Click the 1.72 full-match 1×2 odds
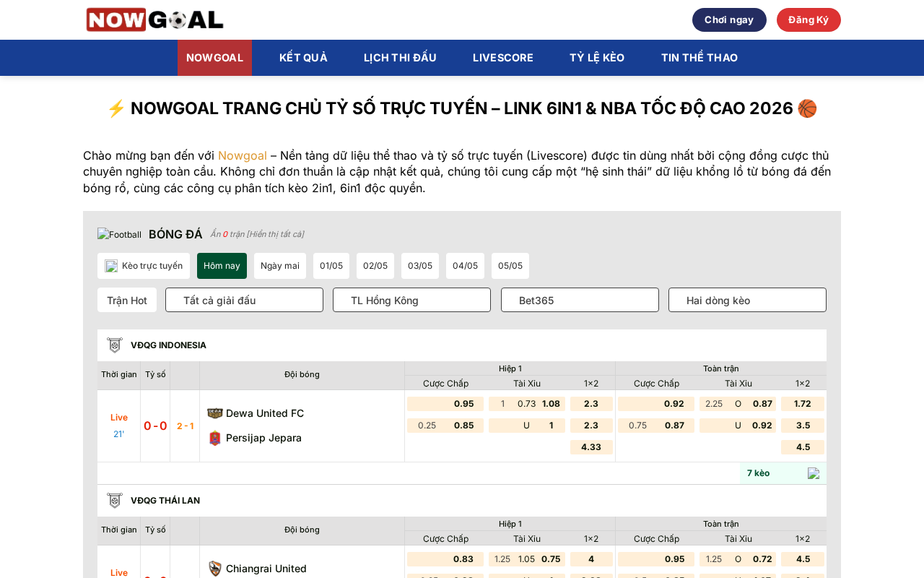 803,404
